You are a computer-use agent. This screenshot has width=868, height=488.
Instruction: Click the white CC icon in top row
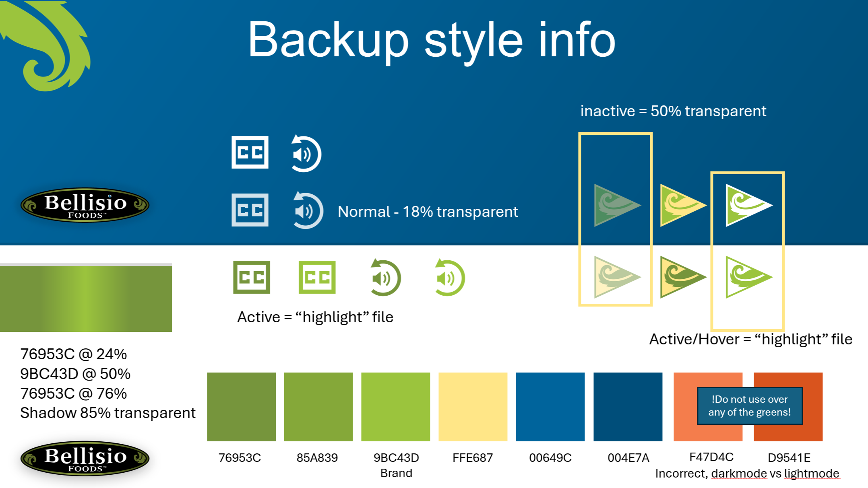(x=250, y=152)
